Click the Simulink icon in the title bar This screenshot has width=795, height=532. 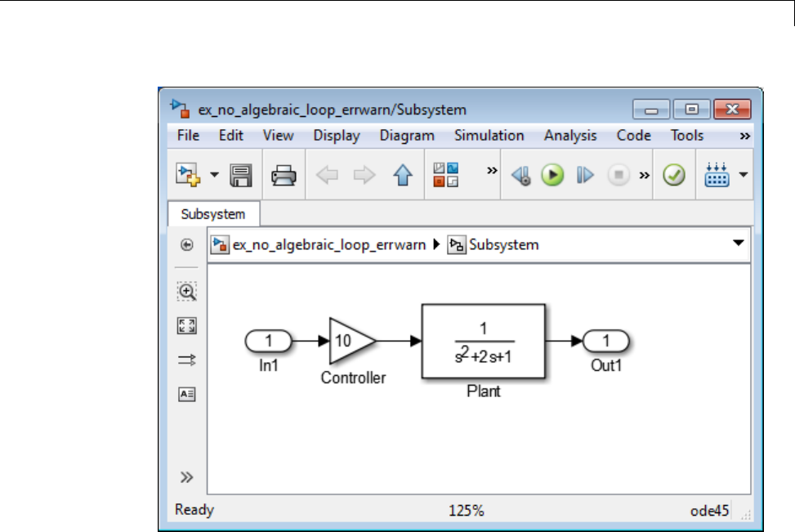pos(181,109)
